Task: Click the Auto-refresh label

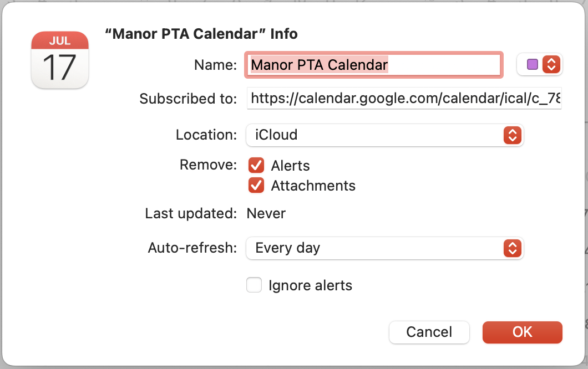Action: (x=192, y=248)
